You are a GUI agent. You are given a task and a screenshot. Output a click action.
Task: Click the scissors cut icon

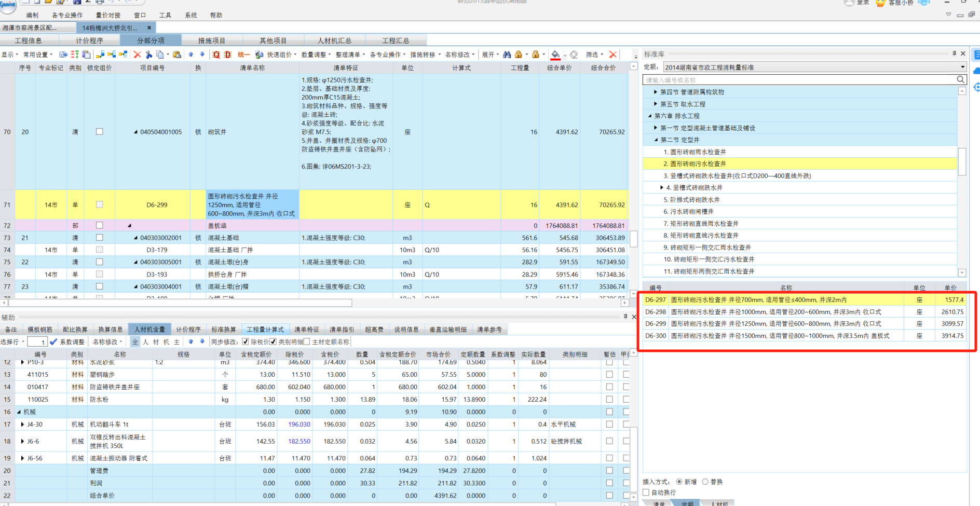coord(149,54)
